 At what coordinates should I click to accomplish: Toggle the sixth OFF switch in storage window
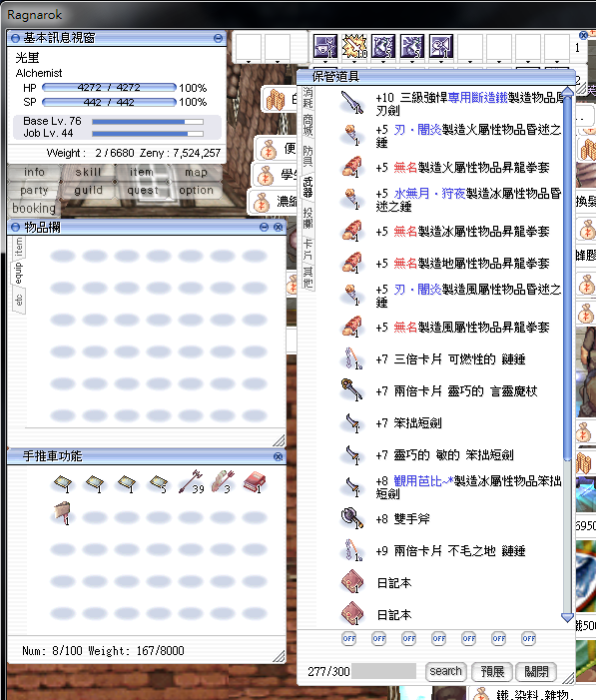click(499, 638)
